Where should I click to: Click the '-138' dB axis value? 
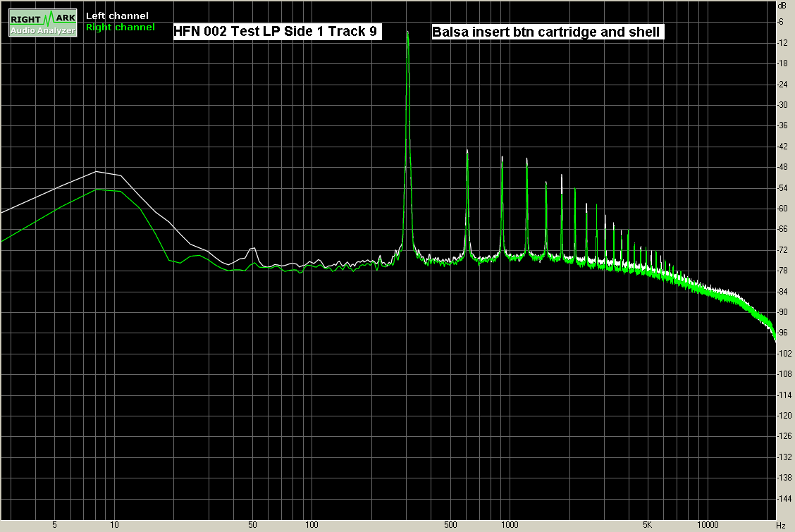click(x=784, y=478)
